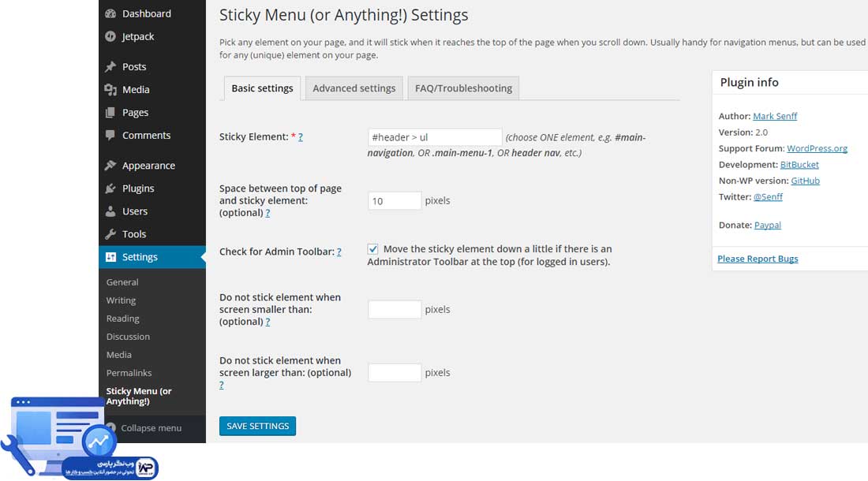The height and width of the screenshot is (481, 868).
Task: Click the Plugin info heading
Action: tap(749, 82)
